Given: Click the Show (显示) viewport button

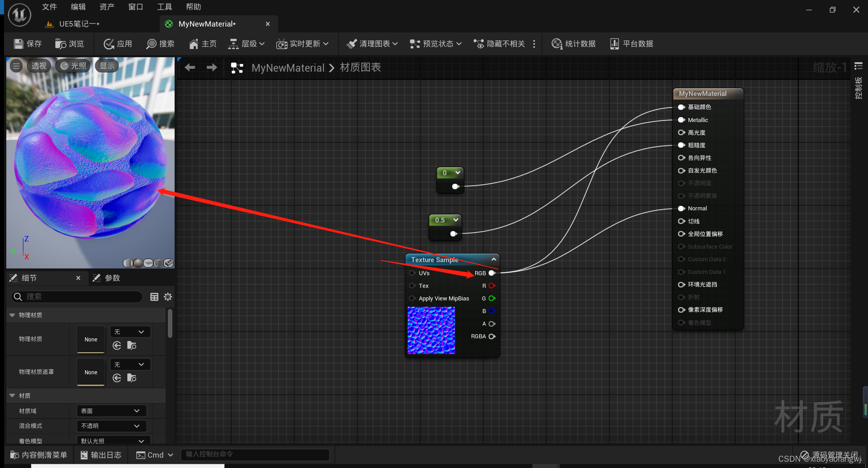Looking at the screenshot, I should click(x=107, y=66).
